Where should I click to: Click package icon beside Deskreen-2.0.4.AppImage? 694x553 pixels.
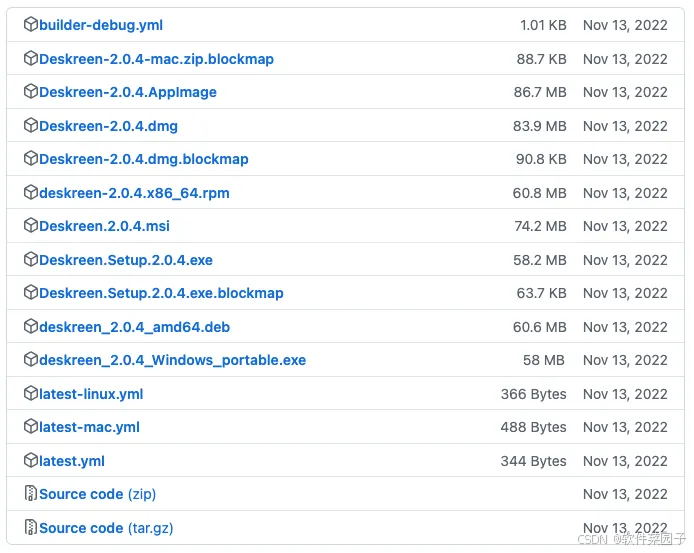tap(31, 91)
